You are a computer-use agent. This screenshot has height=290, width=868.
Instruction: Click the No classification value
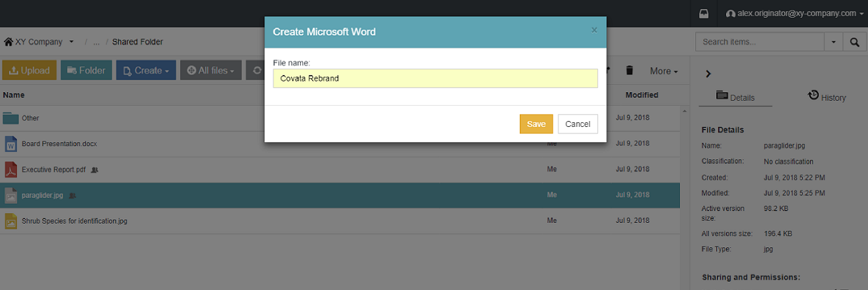click(788, 161)
